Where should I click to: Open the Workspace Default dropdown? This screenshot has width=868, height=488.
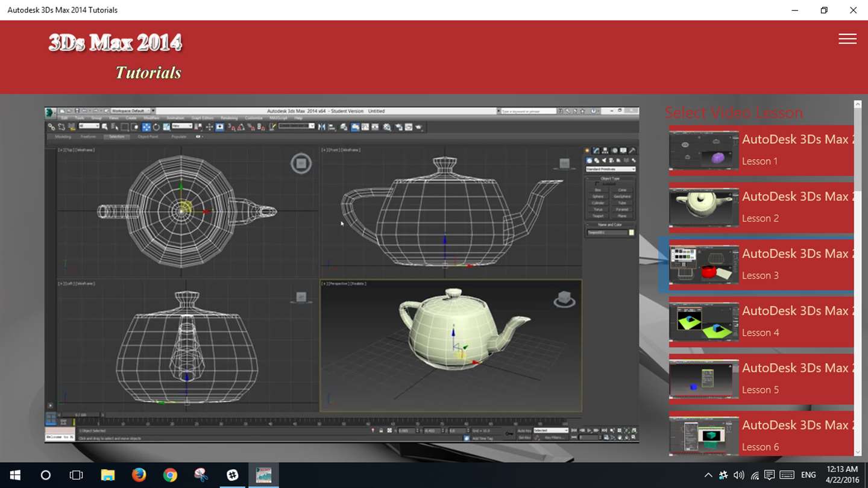click(130, 111)
